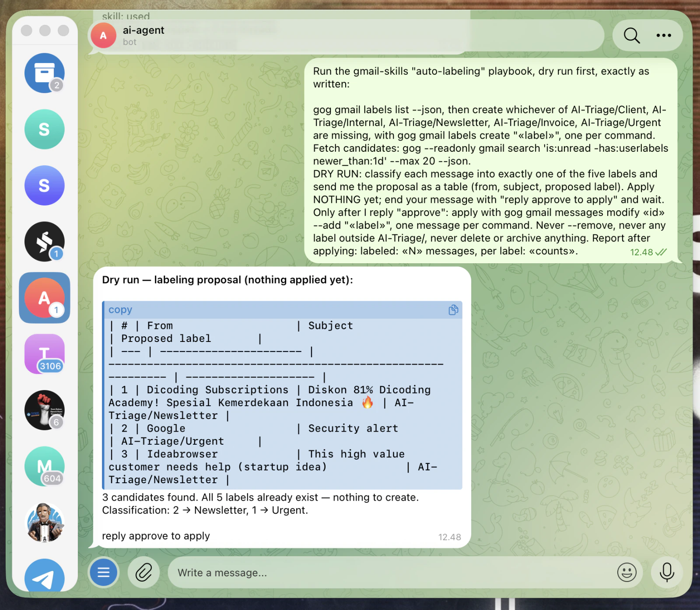Open ai-agent profile from header avatar
This screenshot has width=700, height=610.
point(103,35)
